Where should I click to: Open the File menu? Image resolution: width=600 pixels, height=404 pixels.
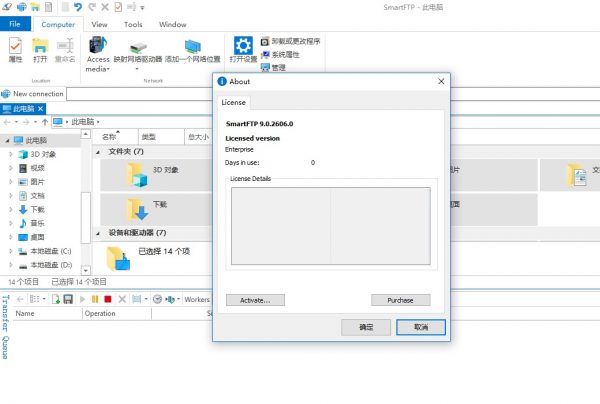[x=15, y=24]
